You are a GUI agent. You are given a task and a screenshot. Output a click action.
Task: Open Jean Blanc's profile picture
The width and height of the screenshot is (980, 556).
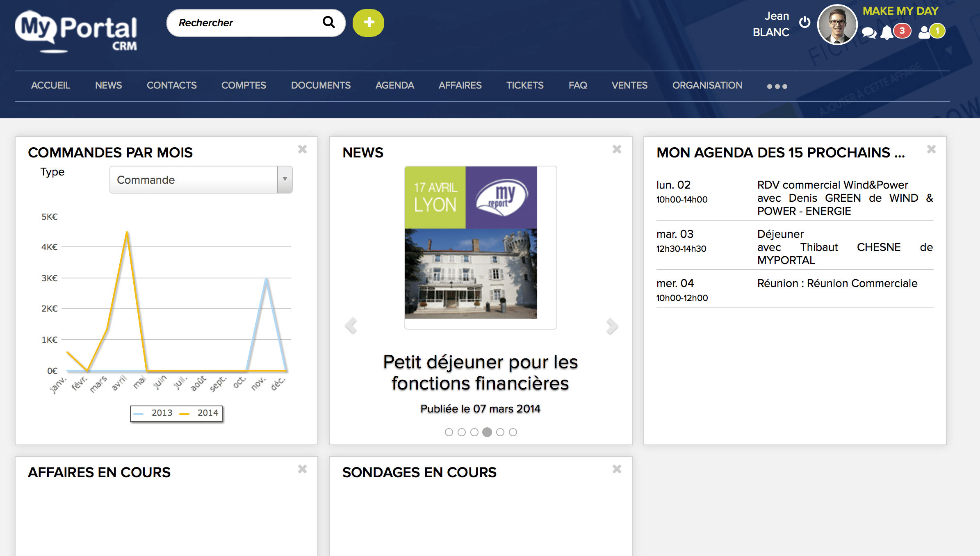(x=836, y=25)
